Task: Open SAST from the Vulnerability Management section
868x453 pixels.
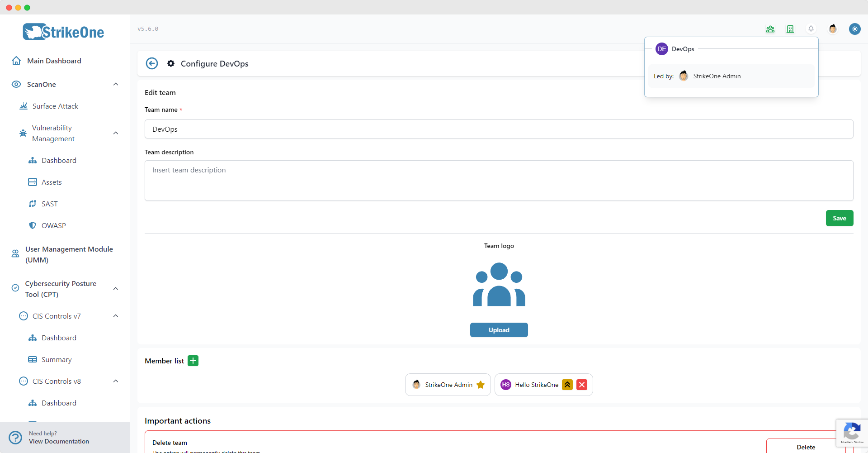Action: (x=49, y=204)
